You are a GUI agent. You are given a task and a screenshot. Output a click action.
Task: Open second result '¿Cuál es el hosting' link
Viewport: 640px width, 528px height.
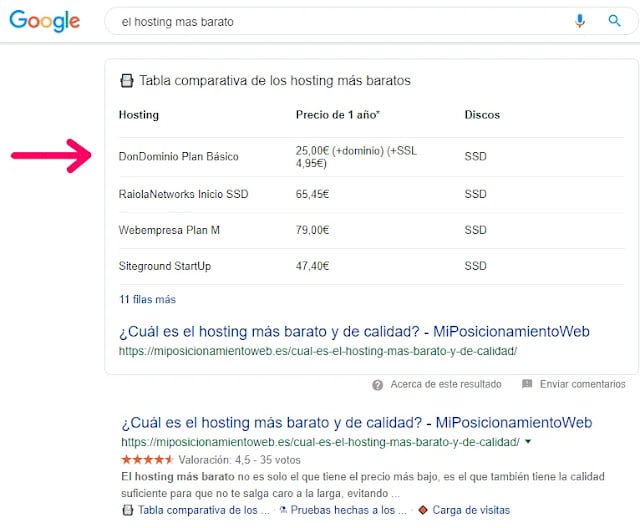[x=356, y=423]
